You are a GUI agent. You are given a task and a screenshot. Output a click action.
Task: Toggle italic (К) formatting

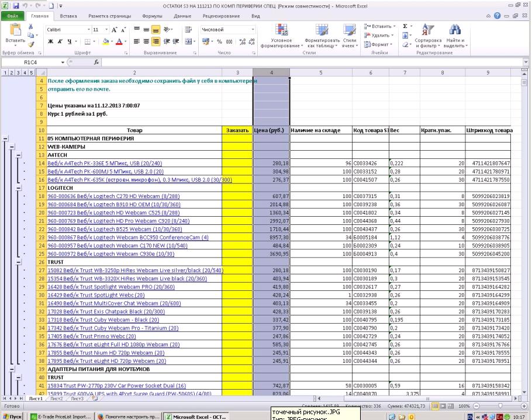[60, 41]
